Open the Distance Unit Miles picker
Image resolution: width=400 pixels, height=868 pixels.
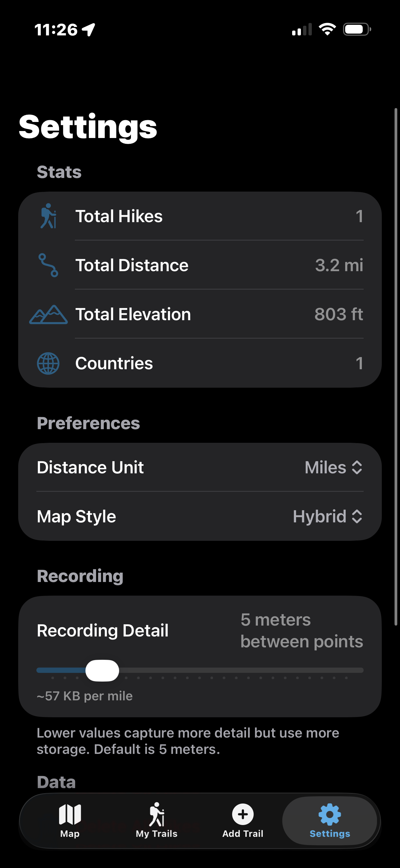pos(334,467)
